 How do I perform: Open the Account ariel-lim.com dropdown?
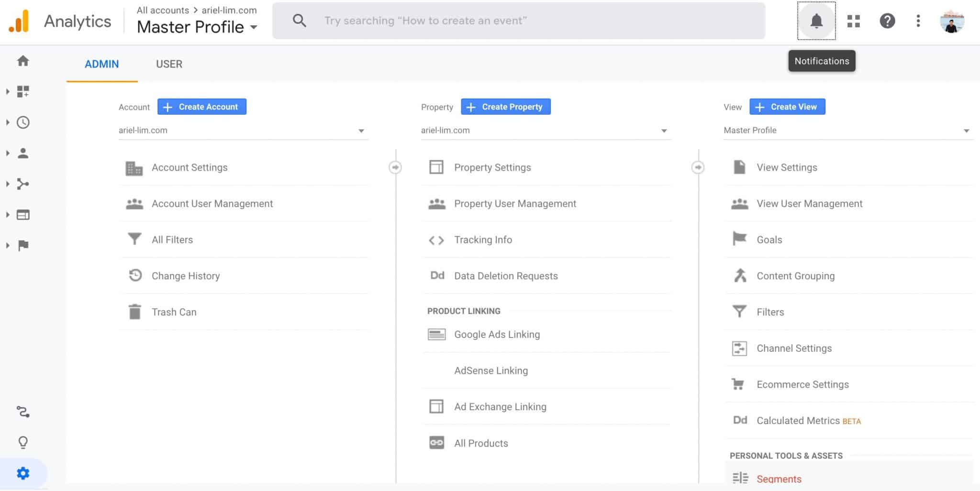(x=243, y=131)
